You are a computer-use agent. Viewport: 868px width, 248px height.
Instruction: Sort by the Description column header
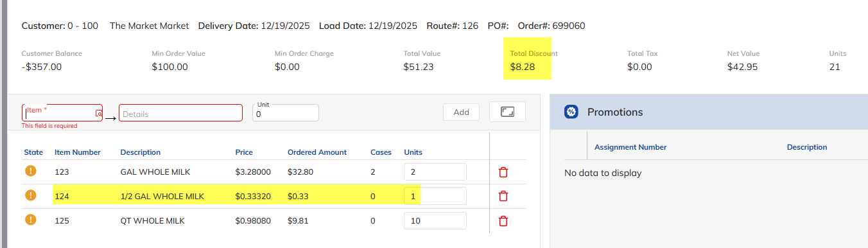click(141, 152)
